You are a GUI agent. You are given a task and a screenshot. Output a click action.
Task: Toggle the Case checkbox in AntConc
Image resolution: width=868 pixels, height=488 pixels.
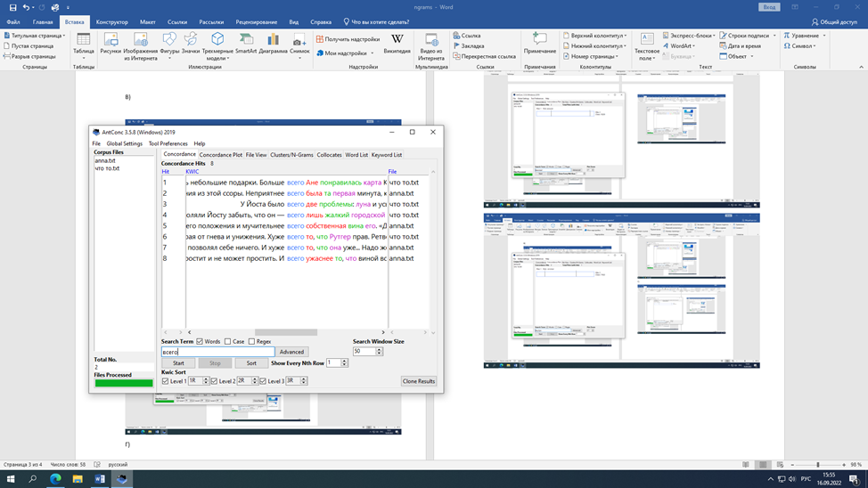pyautogui.click(x=227, y=341)
